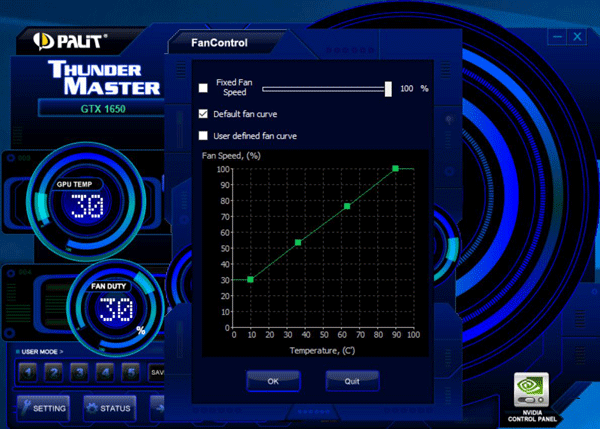Click the fan curve point at 90°C

(395, 168)
